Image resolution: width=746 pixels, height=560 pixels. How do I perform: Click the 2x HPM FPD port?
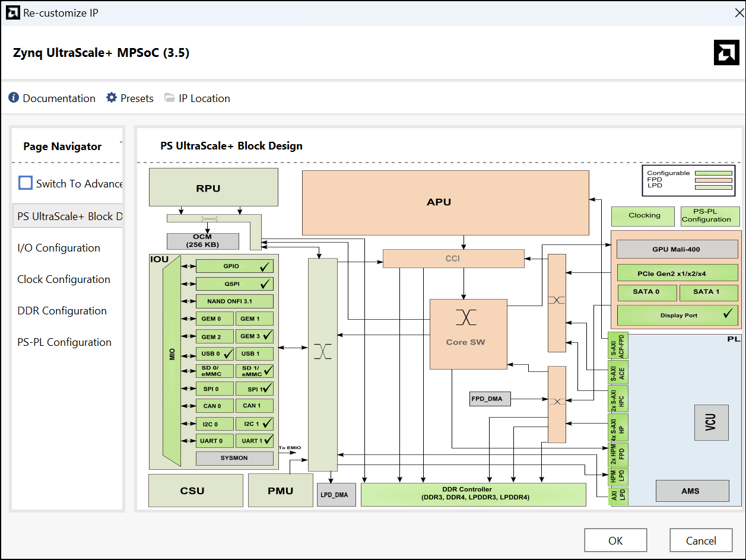[618, 455]
